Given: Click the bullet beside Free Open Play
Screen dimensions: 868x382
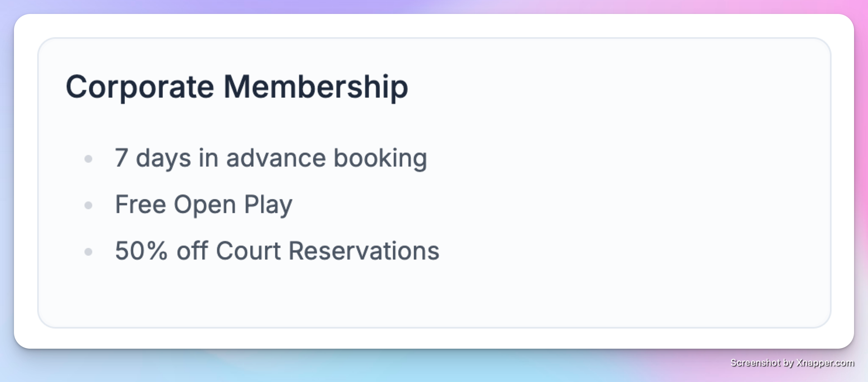Looking at the screenshot, I should [88, 205].
